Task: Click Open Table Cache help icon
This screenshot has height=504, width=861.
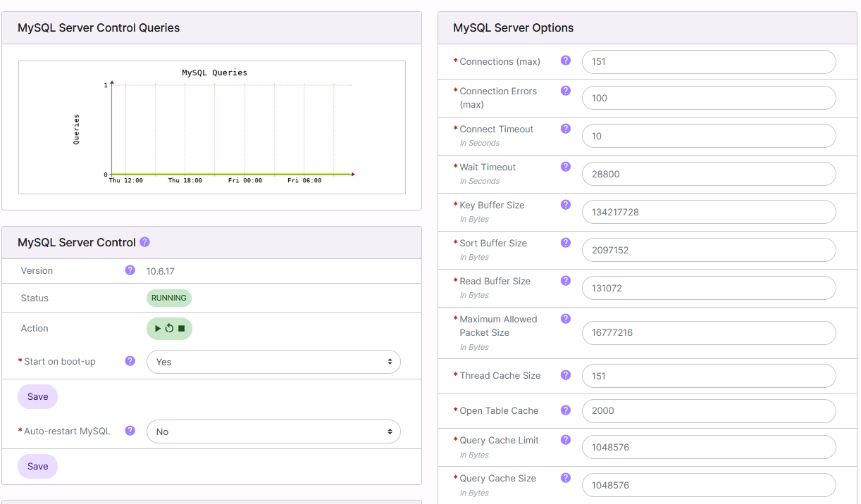Action: tap(565, 410)
